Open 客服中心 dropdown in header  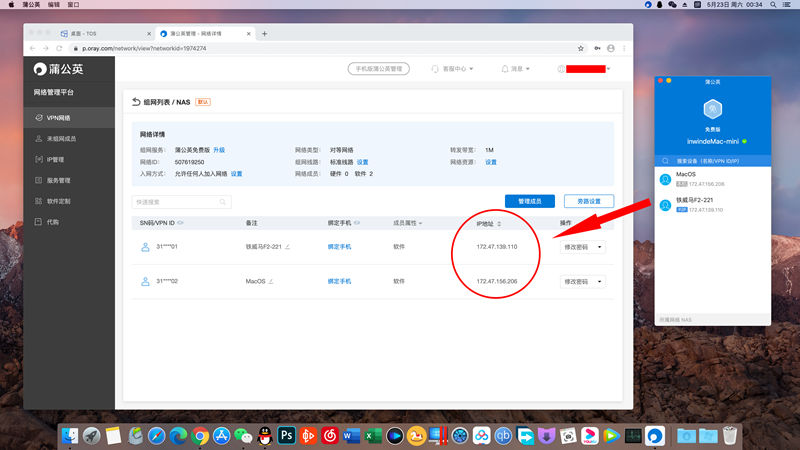453,68
